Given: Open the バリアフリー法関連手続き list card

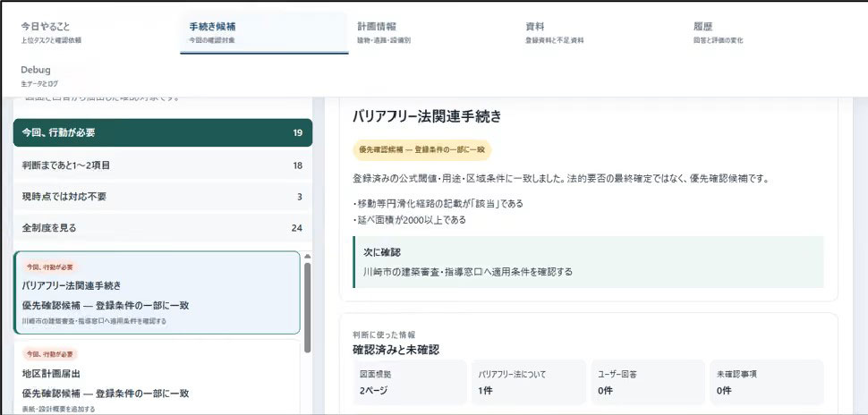Looking at the screenshot, I should pos(157,292).
